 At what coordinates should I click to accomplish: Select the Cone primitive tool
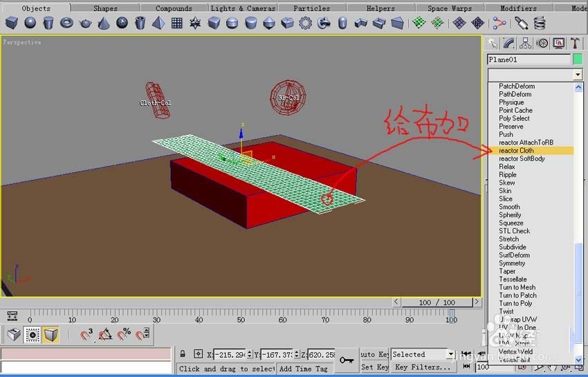click(104, 24)
